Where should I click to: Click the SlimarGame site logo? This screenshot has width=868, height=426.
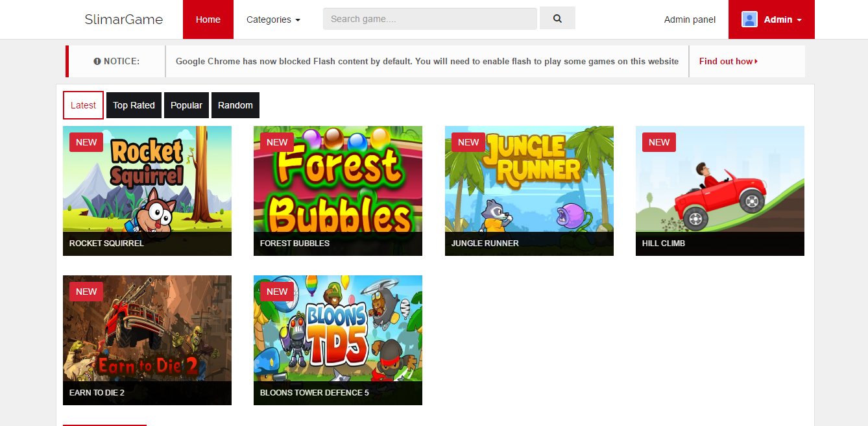pos(124,19)
